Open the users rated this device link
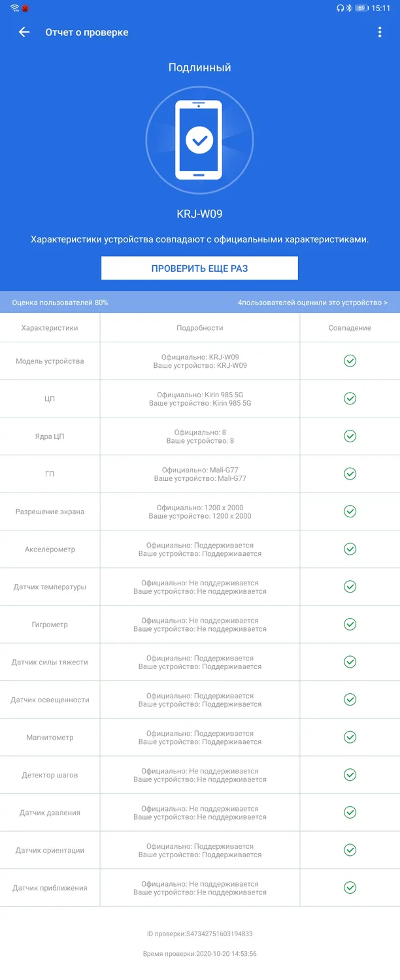Screen dimensions: 400x980 [x=312, y=302]
